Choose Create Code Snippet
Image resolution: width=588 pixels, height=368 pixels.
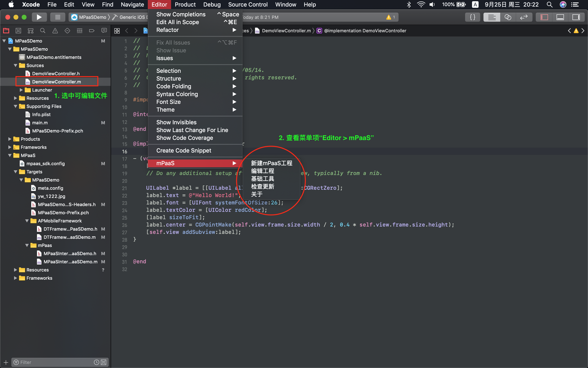195,150
